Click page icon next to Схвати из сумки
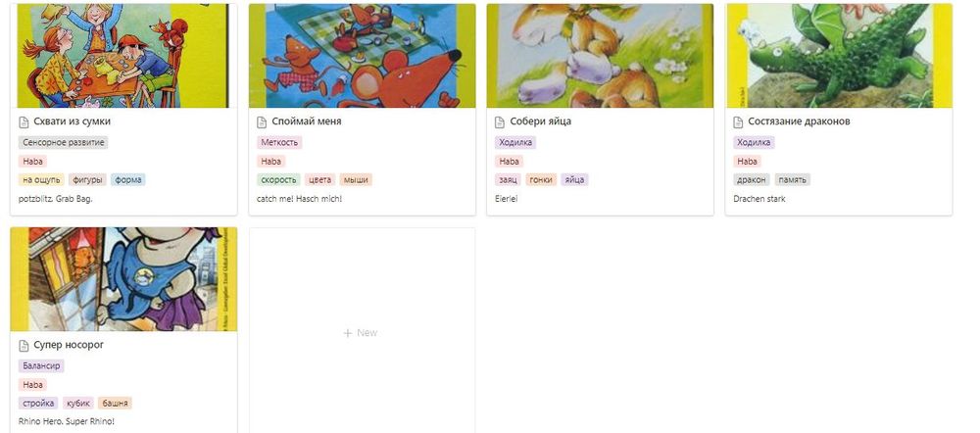This screenshot has width=980, height=433. click(24, 121)
